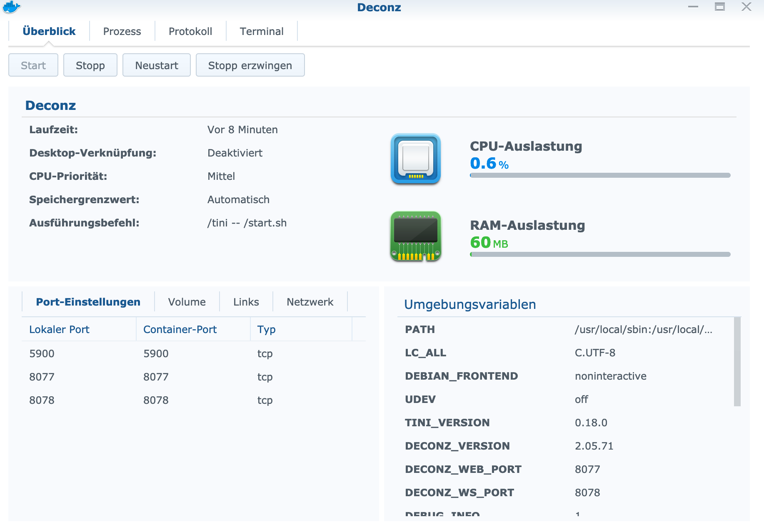Click the Umgebungsvariablen heading
This screenshot has width=764, height=532.
470,304
